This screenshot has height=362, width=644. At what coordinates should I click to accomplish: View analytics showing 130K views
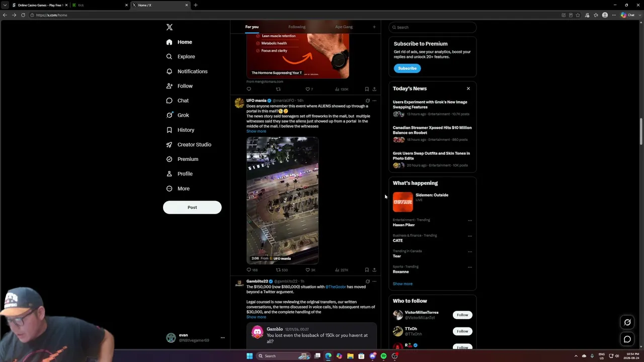tap(342, 89)
